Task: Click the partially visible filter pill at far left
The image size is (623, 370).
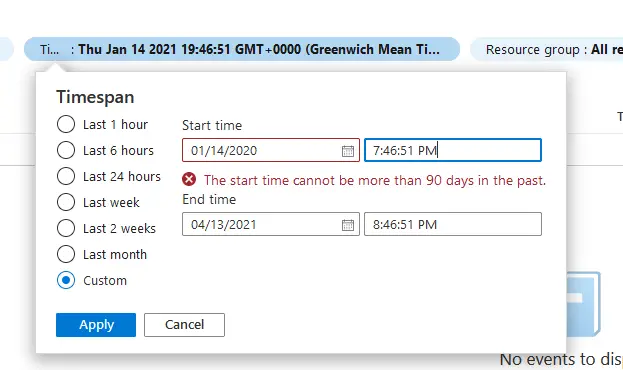Action: [7, 49]
